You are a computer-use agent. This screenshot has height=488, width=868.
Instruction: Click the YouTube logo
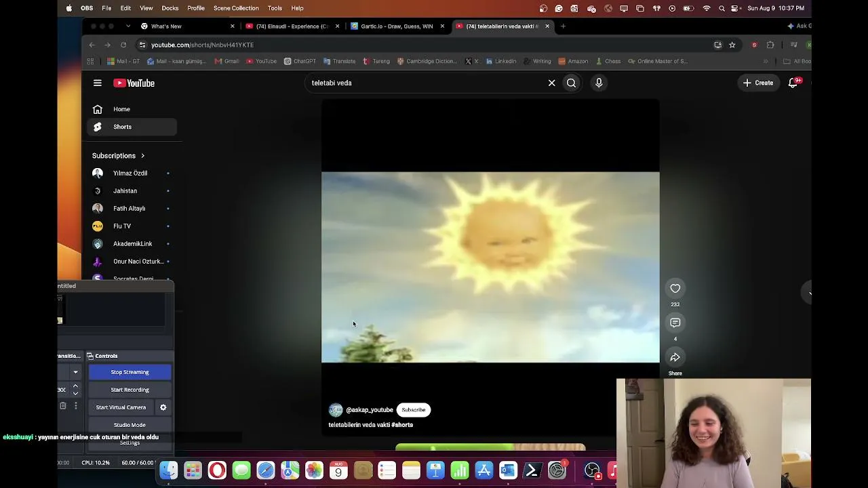click(134, 83)
